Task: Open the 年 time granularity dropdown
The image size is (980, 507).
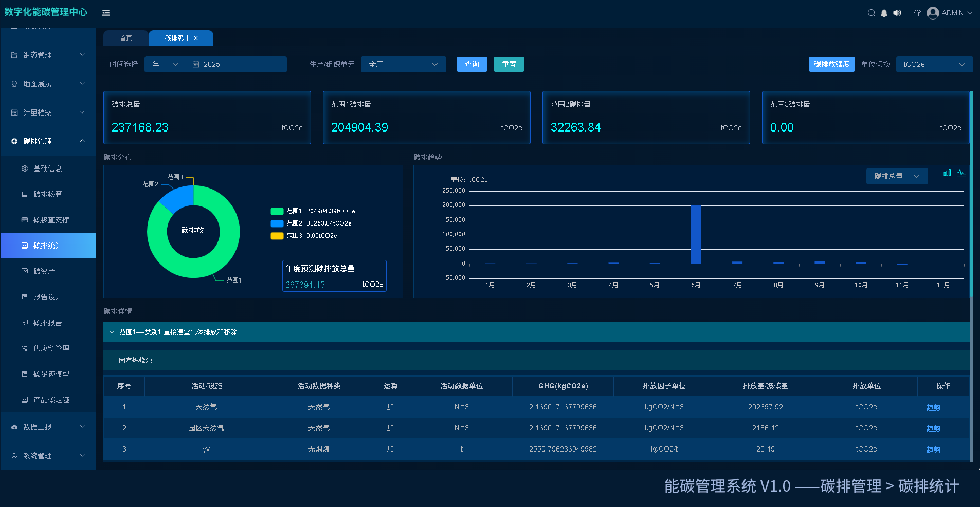Action: [x=165, y=64]
